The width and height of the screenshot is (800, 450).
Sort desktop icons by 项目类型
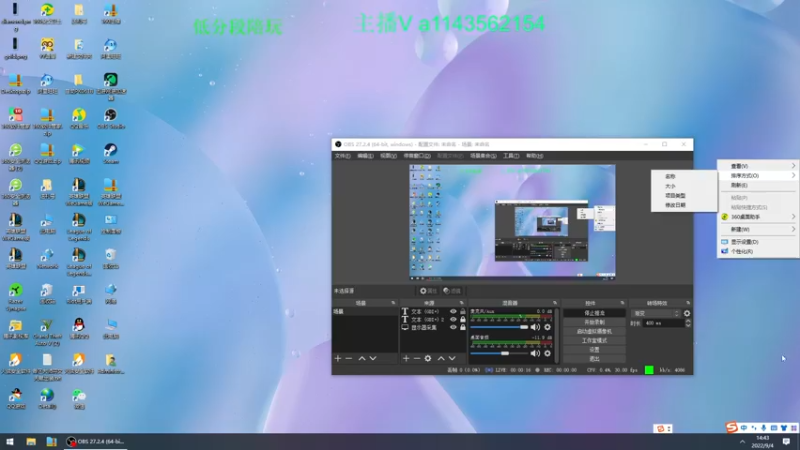pyautogui.click(x=684, y=195)
